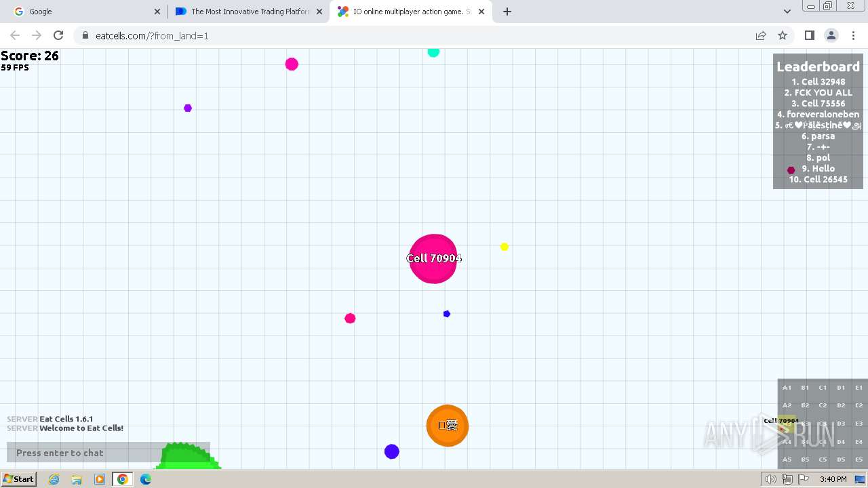Open the Chrome profile avatar menu
Screen dimensions: 868x488
pyautogui.click(x=831, y=35)
